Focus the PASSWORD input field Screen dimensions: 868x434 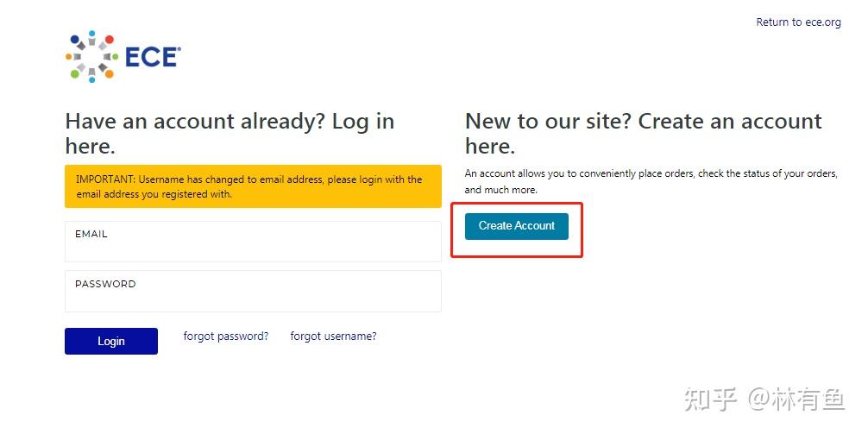(253, 298)
